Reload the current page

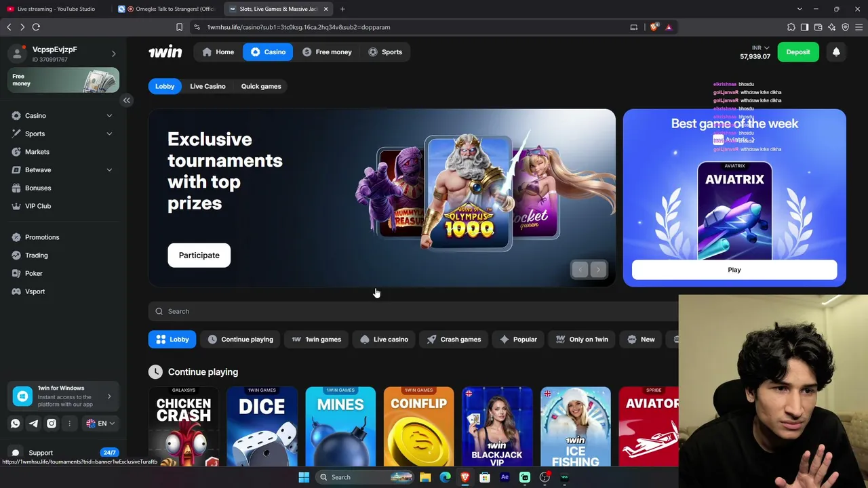pyautogui.click(x=36, y=27)
